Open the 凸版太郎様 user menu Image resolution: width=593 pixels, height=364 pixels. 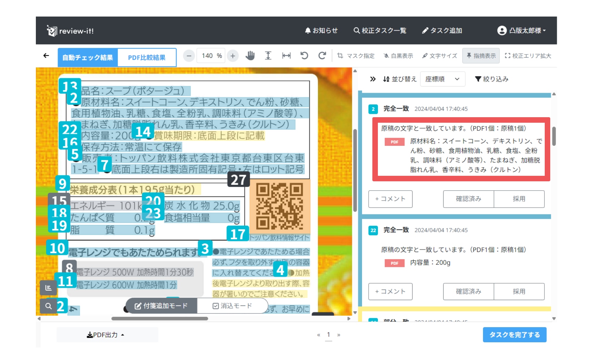[522, 31]
